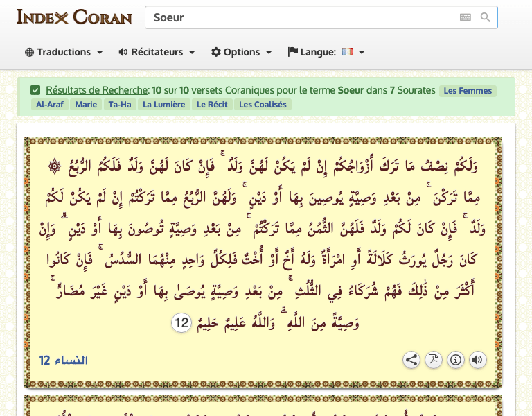The image size is (532, 416).
Task: Open the Récitateurs dropdown menu
Action: [157, 52]
